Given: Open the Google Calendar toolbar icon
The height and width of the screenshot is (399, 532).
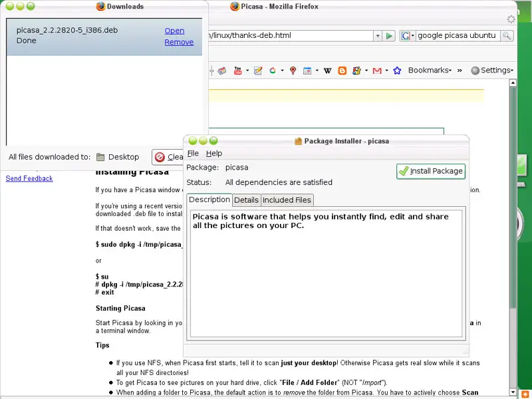Looking at the screenshot, I should [x=307, y=70].
